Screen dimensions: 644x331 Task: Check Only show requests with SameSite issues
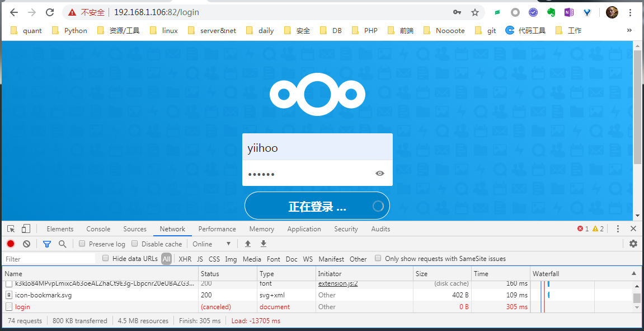[378, 259]
